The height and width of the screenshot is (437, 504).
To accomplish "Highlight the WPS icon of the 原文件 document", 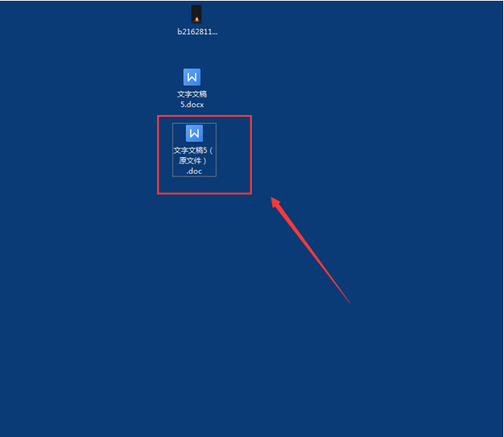I will [x=194, y=133].
